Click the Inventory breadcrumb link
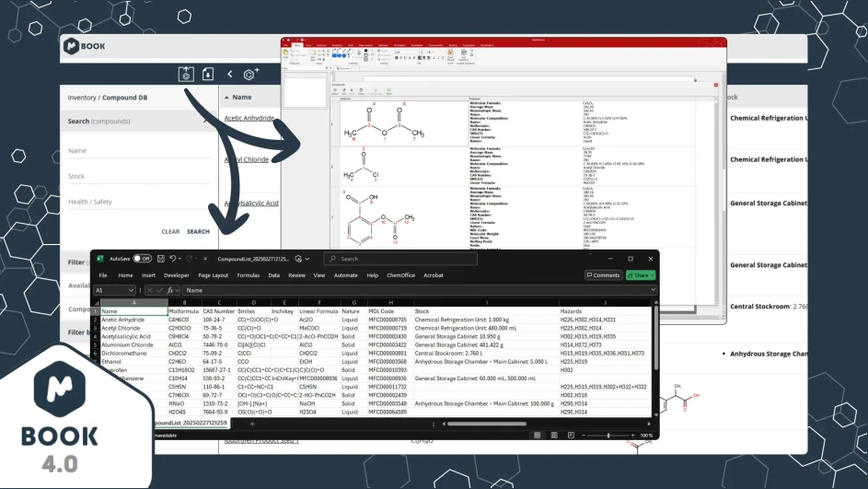Screen dimensions: 868x489 [82, 98]
